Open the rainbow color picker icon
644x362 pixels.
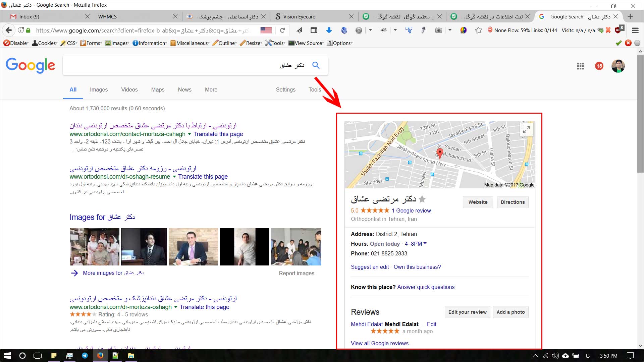[463, 30]
